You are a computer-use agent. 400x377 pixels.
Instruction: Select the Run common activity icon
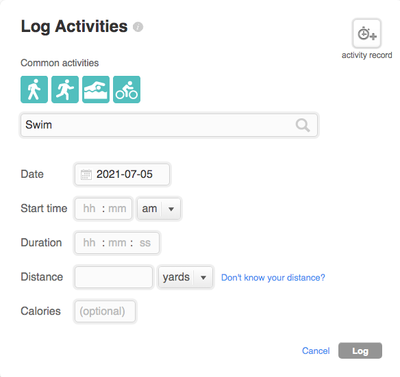65,89
